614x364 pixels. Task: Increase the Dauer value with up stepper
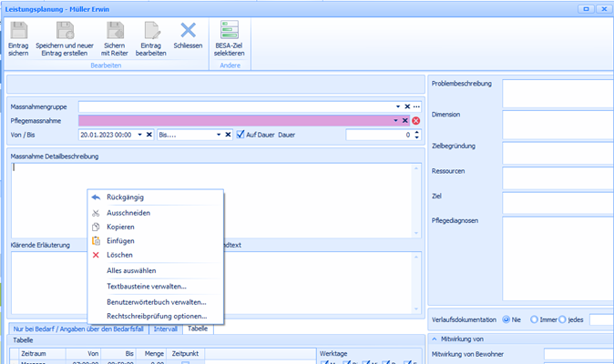pyautogui.click(x=417, y=132)
